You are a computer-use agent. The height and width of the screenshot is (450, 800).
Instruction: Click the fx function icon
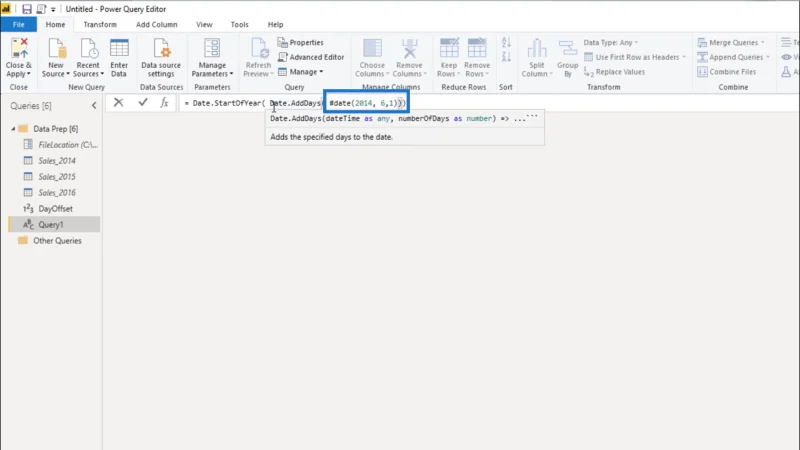(x=164, y=103)
